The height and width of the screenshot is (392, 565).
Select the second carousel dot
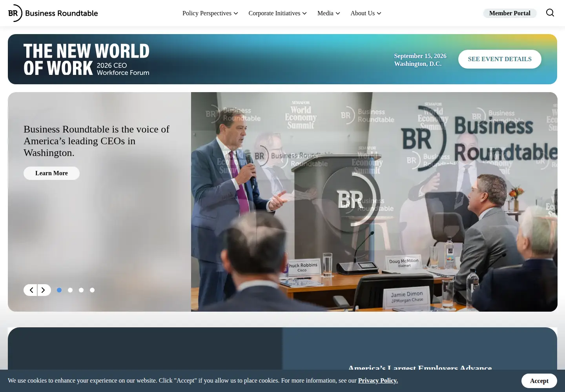coord(70,290)
